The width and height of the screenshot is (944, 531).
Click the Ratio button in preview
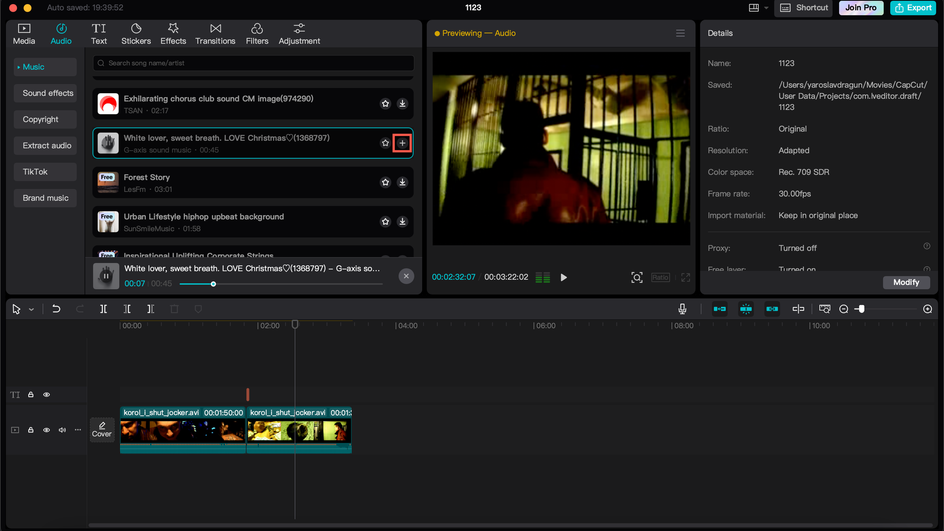click(660, 278)
